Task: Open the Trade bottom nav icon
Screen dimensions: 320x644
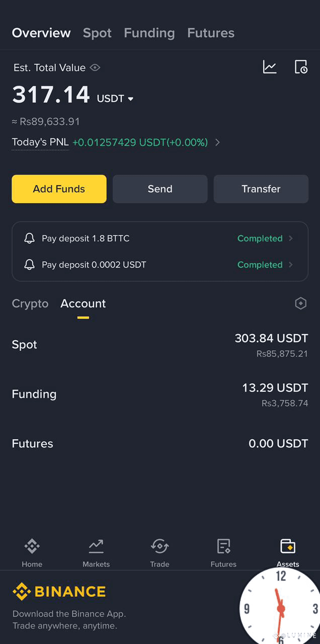Action: 159,547
